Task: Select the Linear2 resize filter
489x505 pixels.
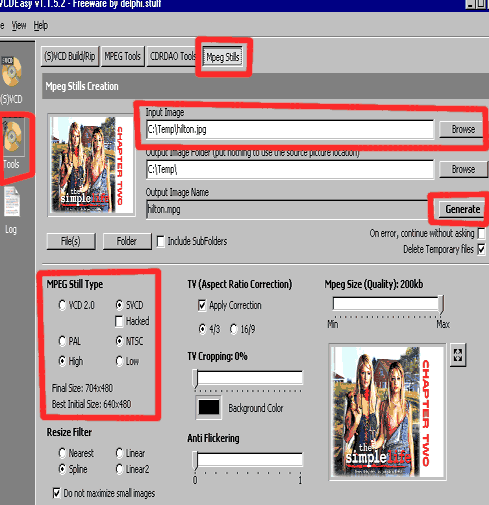Action: (119, 469)
